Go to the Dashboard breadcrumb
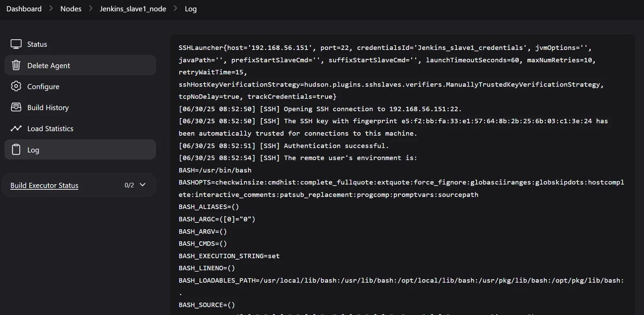644x315 pixels. 24,9
